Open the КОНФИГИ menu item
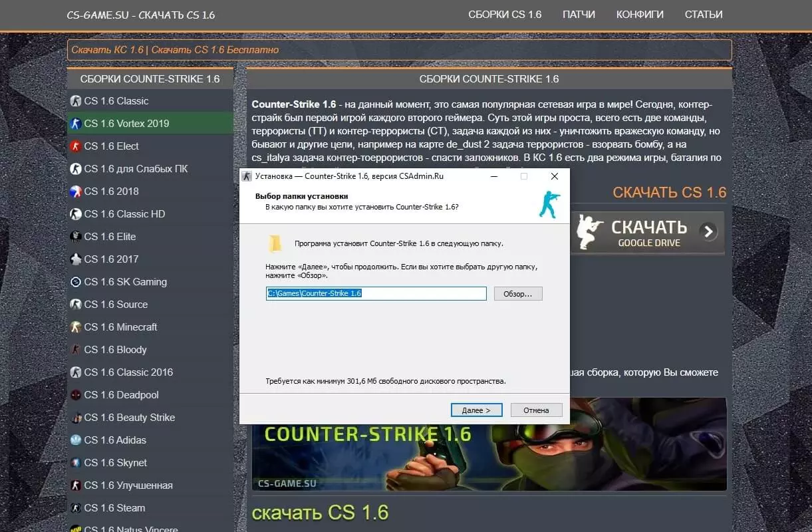The height and width of the screenshot is (532, 812). (x=640, y=15)
